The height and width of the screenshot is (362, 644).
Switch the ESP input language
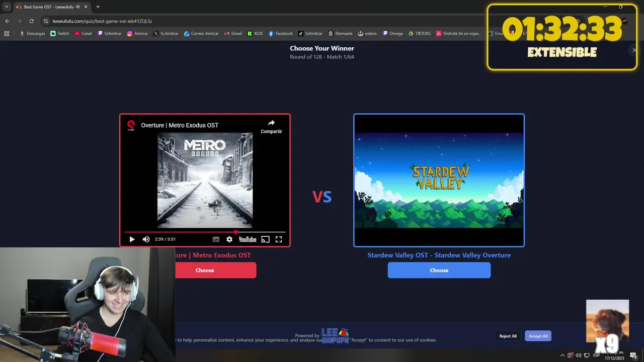point(596,355)
